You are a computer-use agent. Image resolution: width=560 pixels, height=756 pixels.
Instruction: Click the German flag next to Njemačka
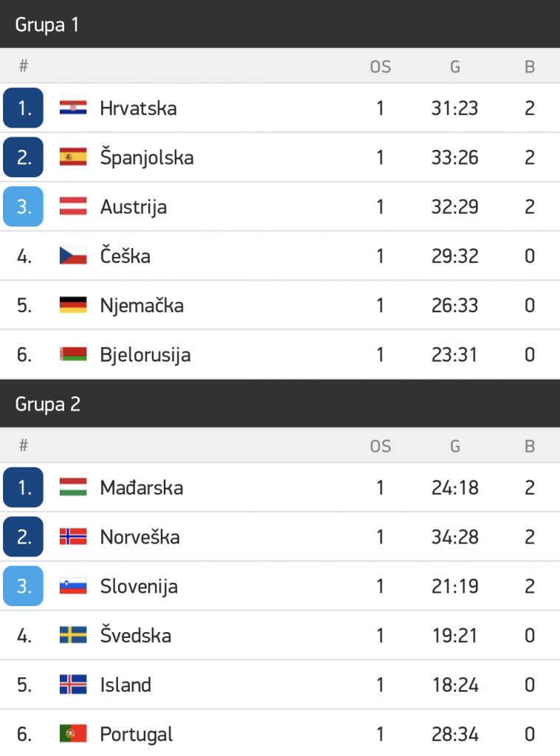click(73, 305)
